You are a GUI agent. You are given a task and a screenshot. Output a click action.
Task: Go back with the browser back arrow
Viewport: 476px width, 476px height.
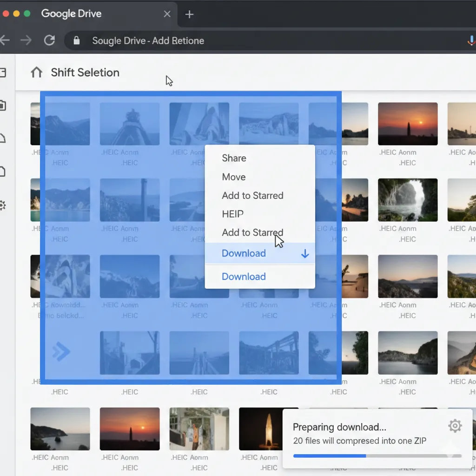pyautogui.click(x=4, y=40)
